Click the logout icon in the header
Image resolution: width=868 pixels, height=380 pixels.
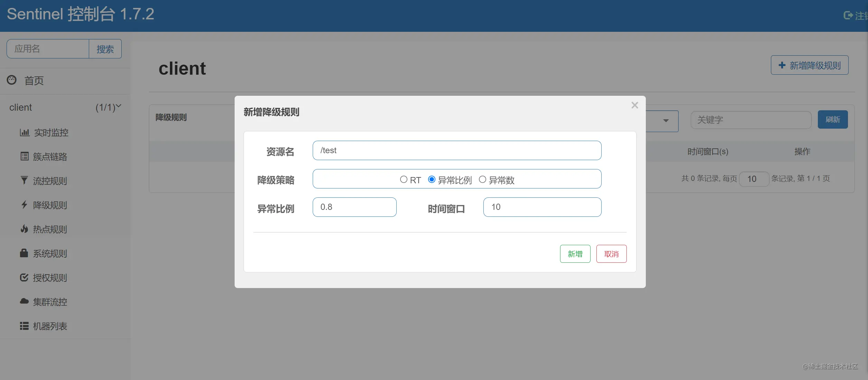[848, 15]
